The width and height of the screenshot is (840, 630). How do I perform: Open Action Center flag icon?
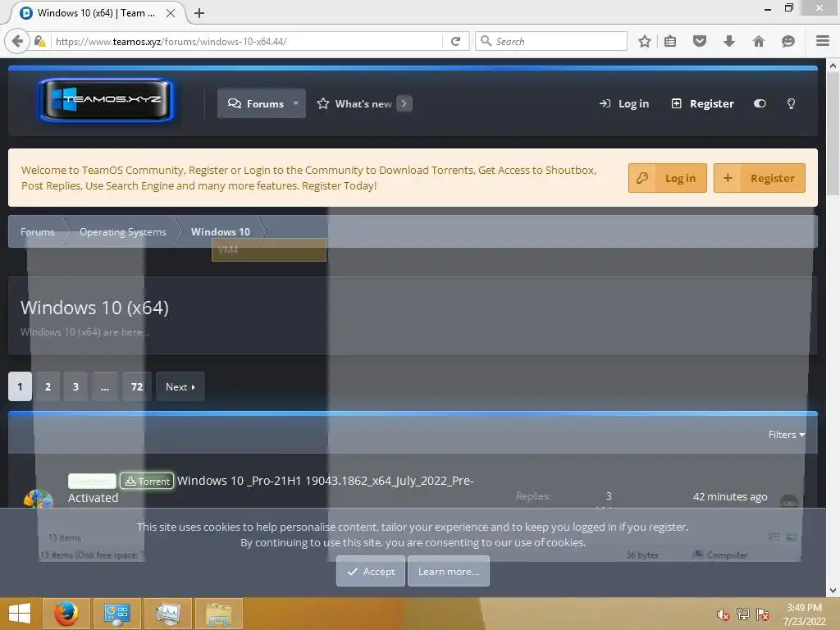click(763, 614)
